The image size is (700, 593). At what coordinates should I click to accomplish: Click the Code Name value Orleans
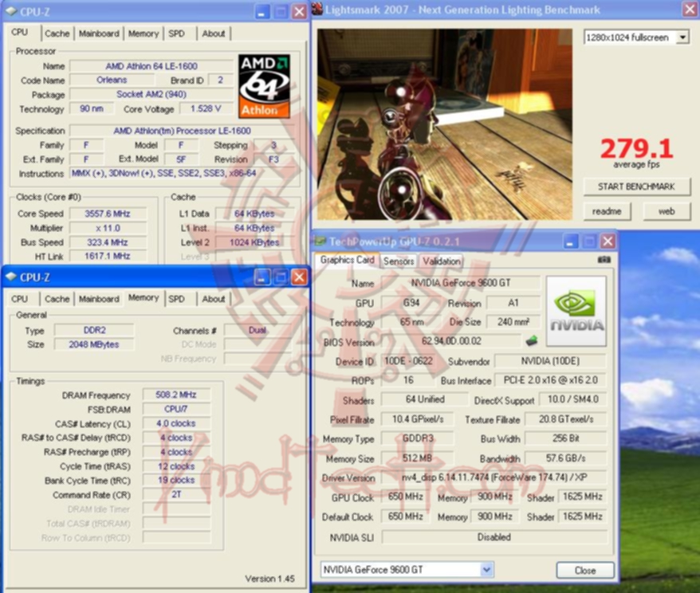pyautogui.click(x=112, y=80)
